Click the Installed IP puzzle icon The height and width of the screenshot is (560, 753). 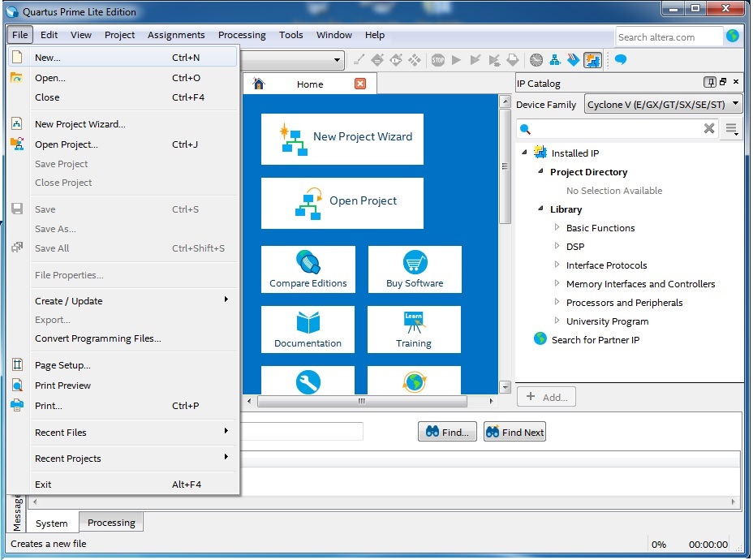540,153
